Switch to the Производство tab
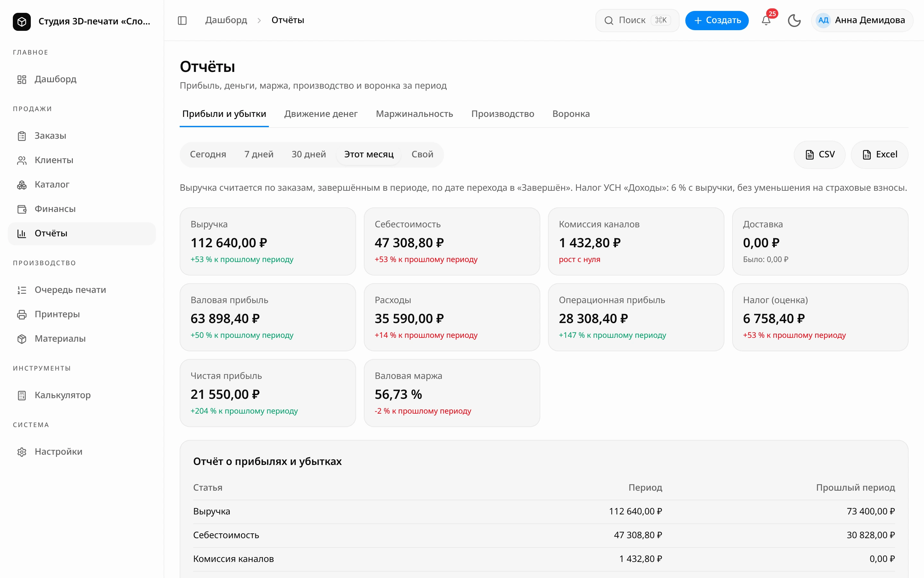Screen dimensions: 924x578 (502, 114)
